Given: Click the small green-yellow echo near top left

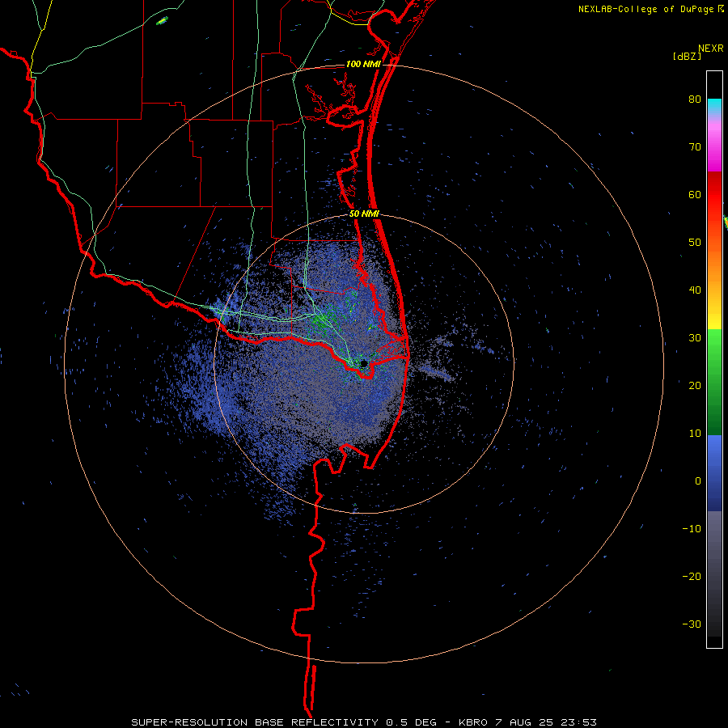Looking at the screenshot, I should coord(162,20).
